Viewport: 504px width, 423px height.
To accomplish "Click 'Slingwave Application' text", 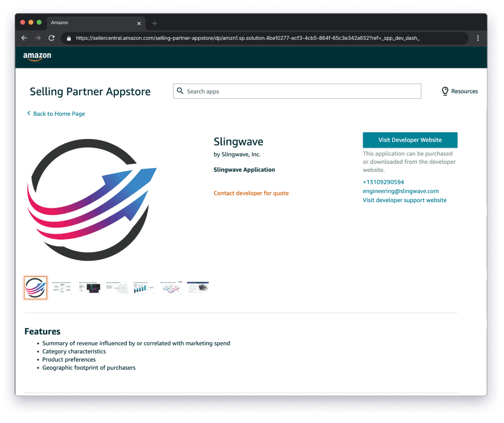I will point(244,170).
